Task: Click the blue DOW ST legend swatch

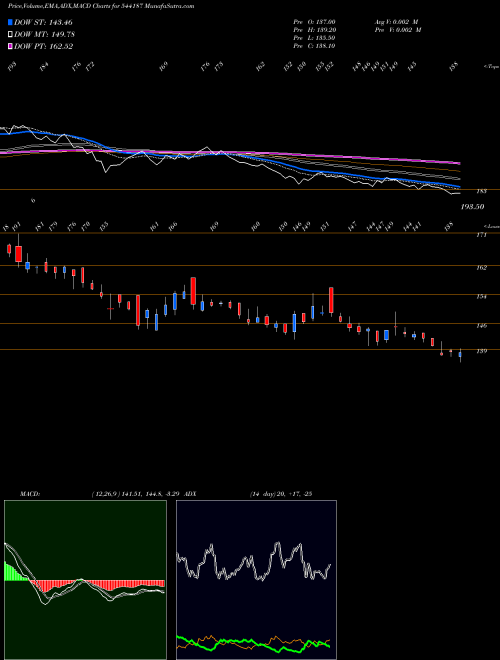Action: pos(10,22)
